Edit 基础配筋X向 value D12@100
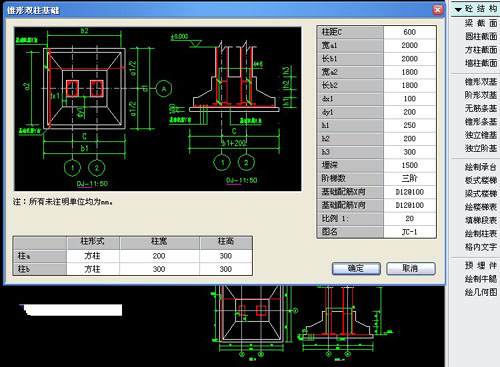500x367 pixels. pos(410,192)
